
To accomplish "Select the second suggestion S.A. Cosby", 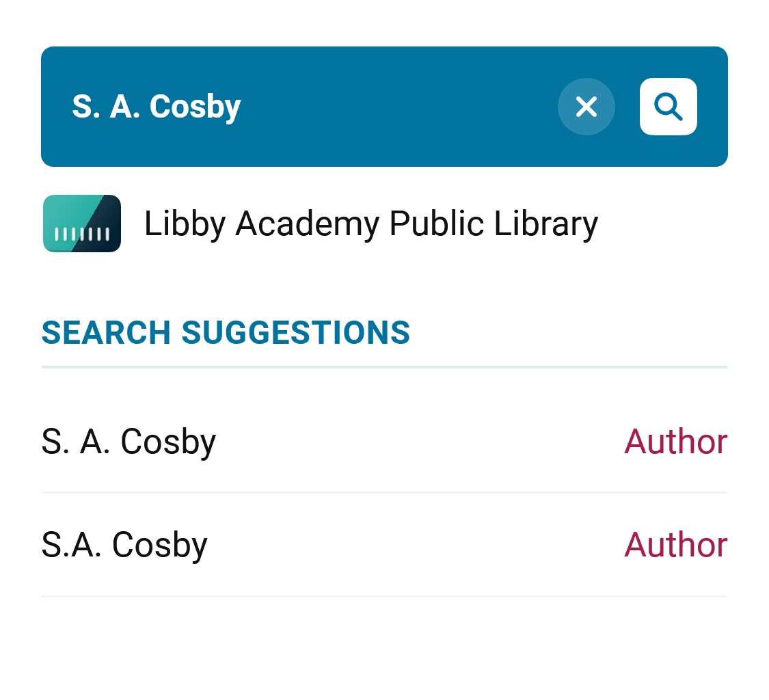I will (x=124, y=545).
